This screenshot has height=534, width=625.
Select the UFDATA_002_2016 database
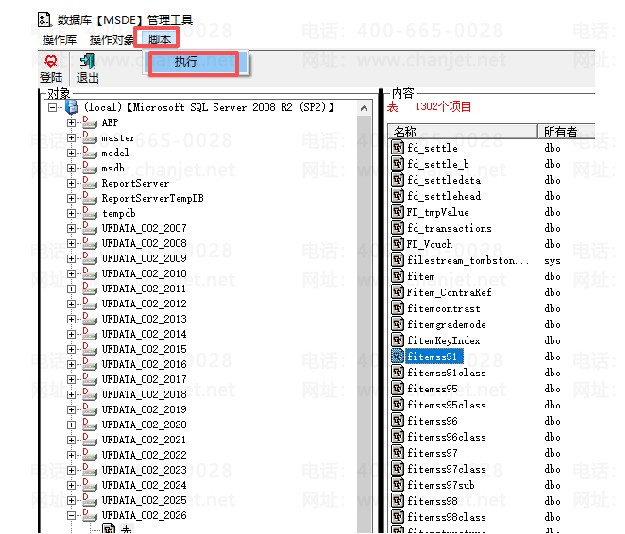click(x=144, y=364)
